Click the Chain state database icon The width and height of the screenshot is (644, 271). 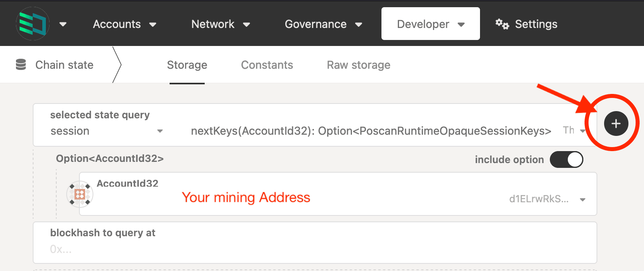[21, 65]
